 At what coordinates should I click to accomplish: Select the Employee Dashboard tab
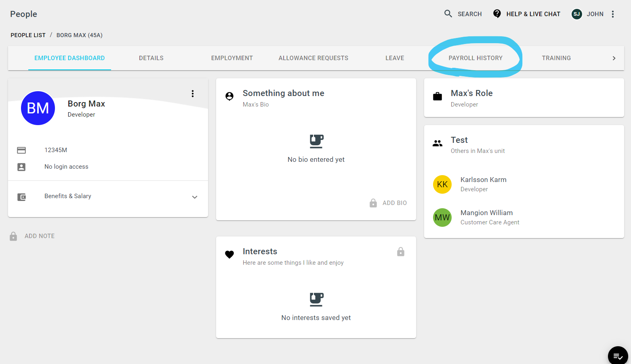click(x=69, y=58)
